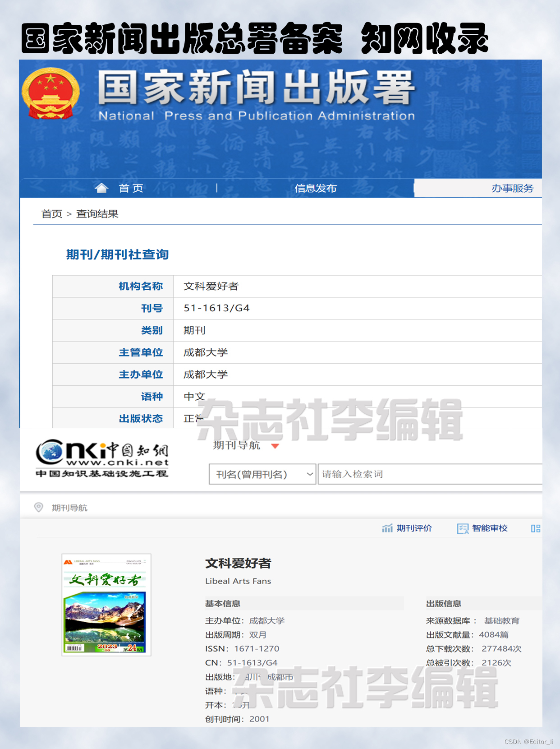Click the 智能审校 link

click(x=490, y=528)
